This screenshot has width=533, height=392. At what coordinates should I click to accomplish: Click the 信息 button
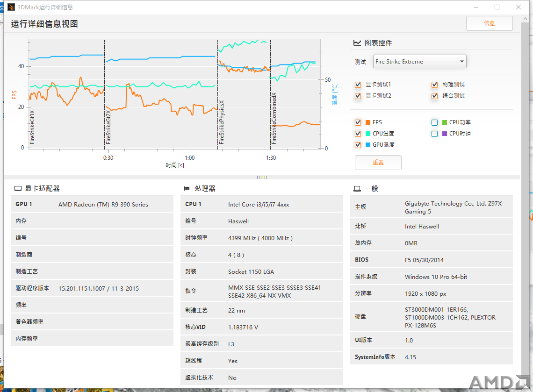pyautogui.click(x=489, y=23)
